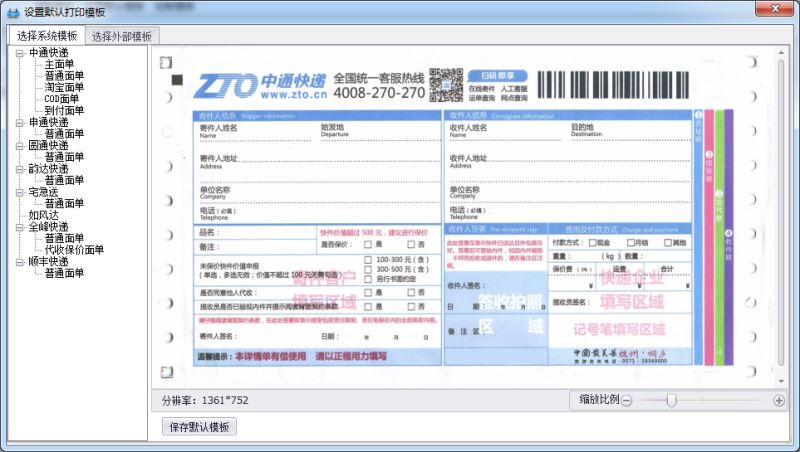Image resolution: width=800 pixels, height=452 pixels.
Task: Collapse the 全峰快递 tree node
Action: point(19,227)
